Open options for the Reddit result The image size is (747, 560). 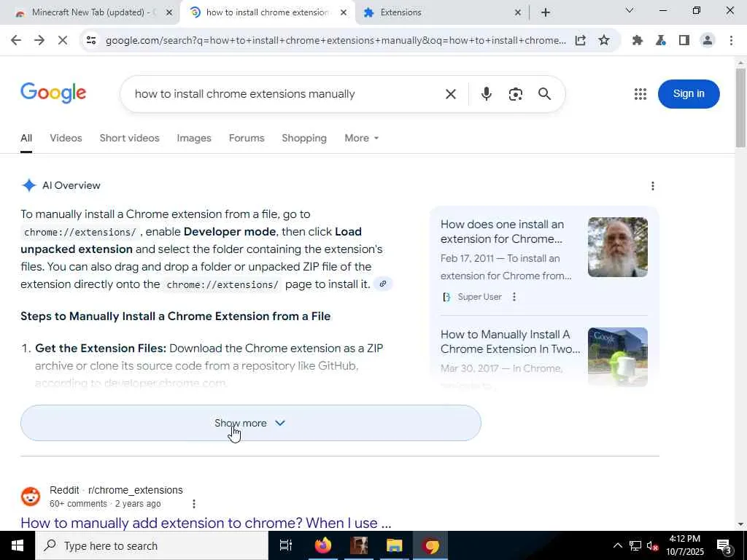[x=194, y=504]
